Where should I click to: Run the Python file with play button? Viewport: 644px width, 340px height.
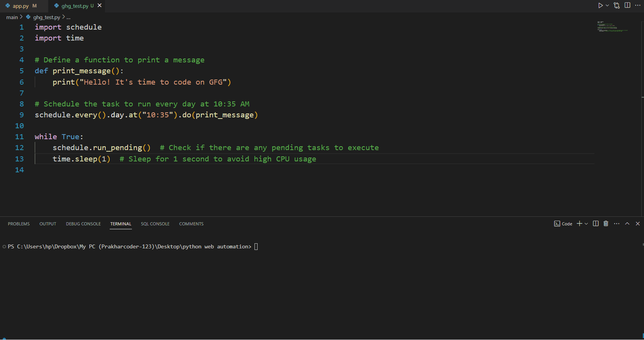click(x=600, y=5)
